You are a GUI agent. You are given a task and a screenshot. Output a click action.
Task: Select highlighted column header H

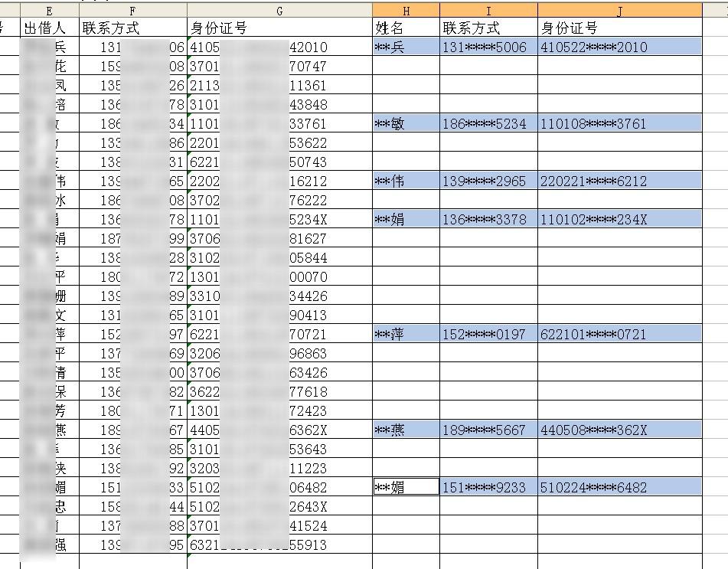406,11
